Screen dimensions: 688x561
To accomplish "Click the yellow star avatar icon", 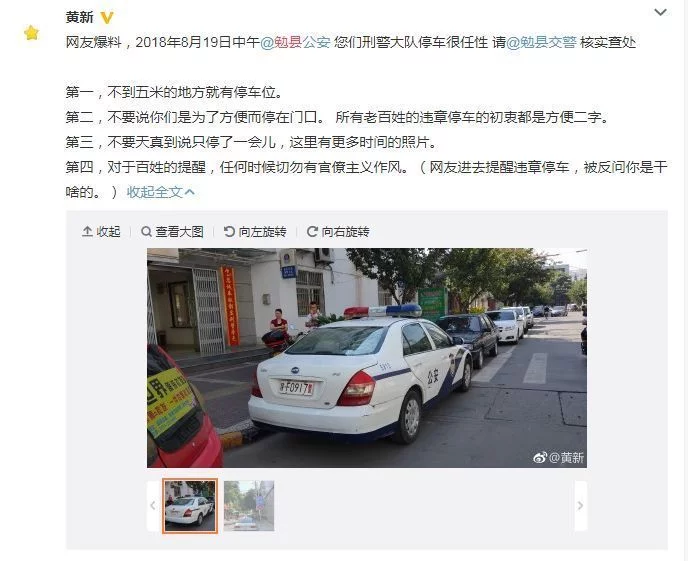I will point(32,33).
